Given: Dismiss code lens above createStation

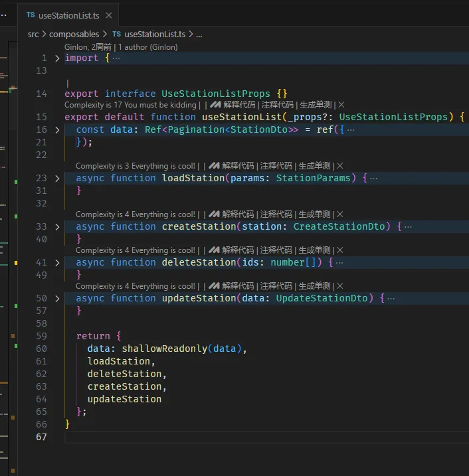Looking at the screenshot, I should coord(340,214).
